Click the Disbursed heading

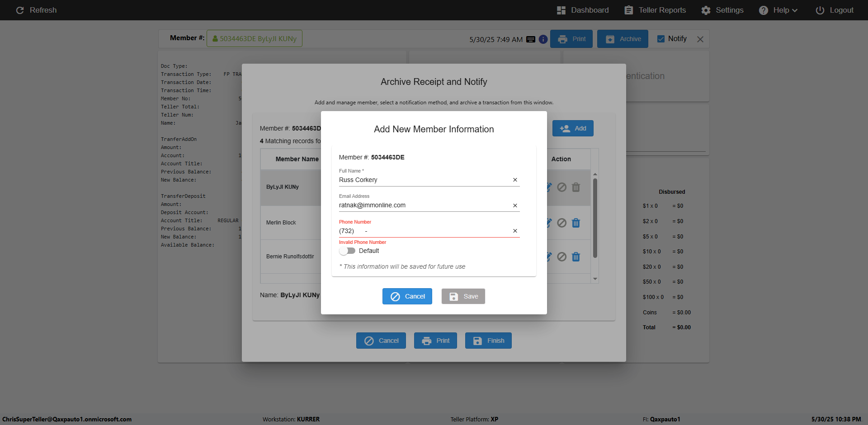point(672,192)
